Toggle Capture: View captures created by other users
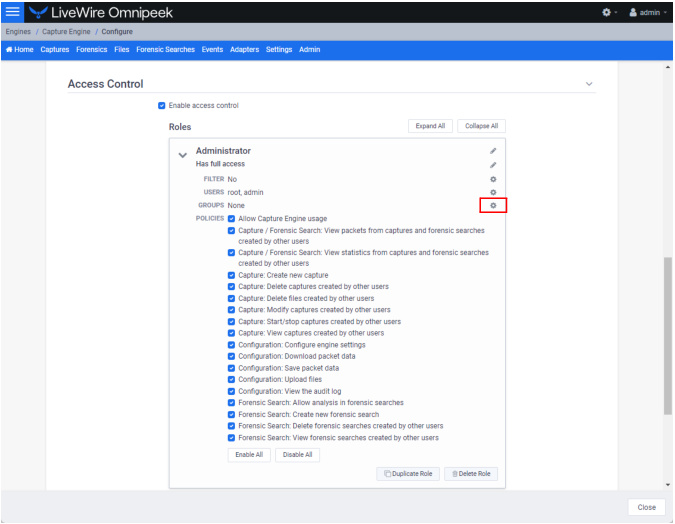The width and height of the screenshot is (675, 524). pyautogui.click(x=231, y=333)
